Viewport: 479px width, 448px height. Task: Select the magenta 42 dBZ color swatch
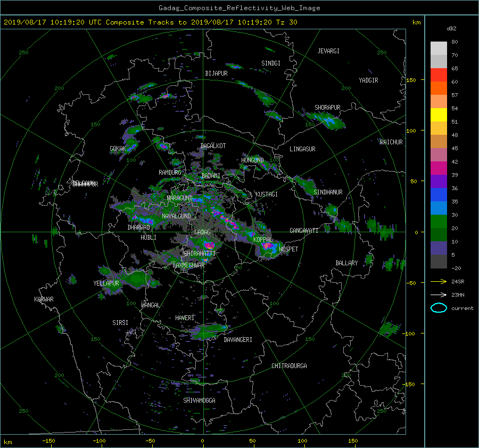tap(439, 168)
